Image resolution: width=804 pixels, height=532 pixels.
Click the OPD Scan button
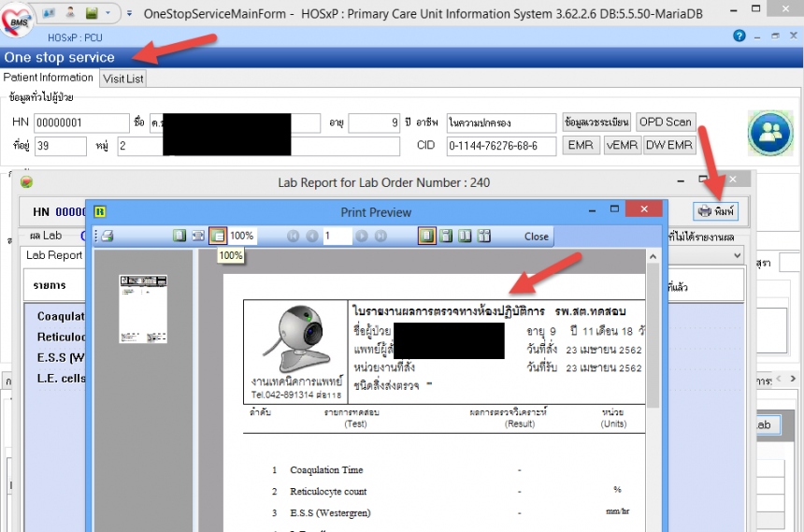tap(666, 122)
